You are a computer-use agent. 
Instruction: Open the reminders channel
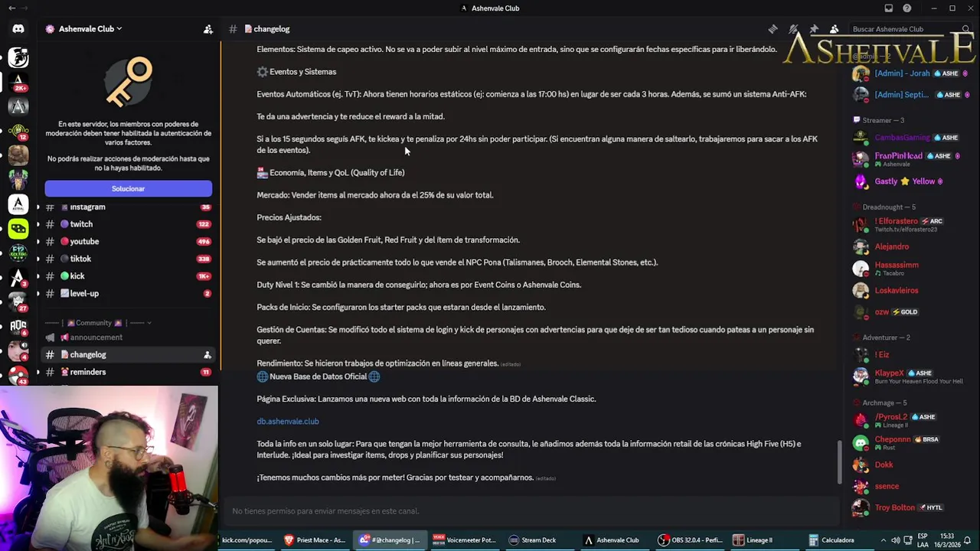[x=88, y=372]
